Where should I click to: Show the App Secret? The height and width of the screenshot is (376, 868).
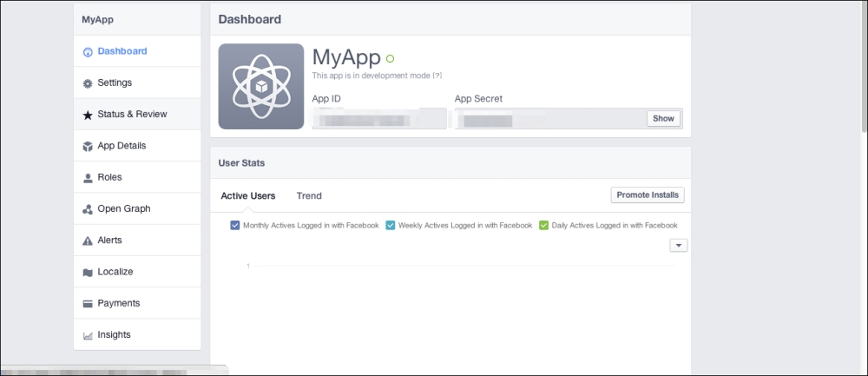click(x=663, y=119)
